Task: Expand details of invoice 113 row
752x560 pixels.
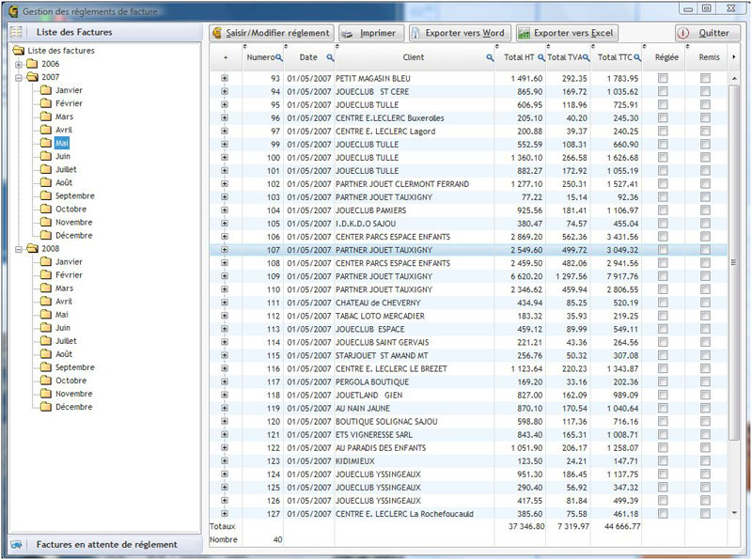Action: pyautogui.click(x=225, y=329)
